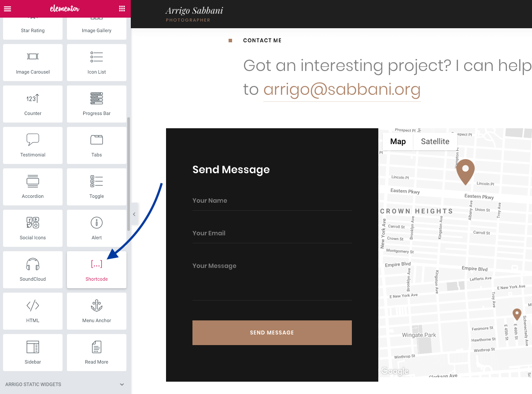
Task: Pick the HTML widget
Action: coord(33,311)
